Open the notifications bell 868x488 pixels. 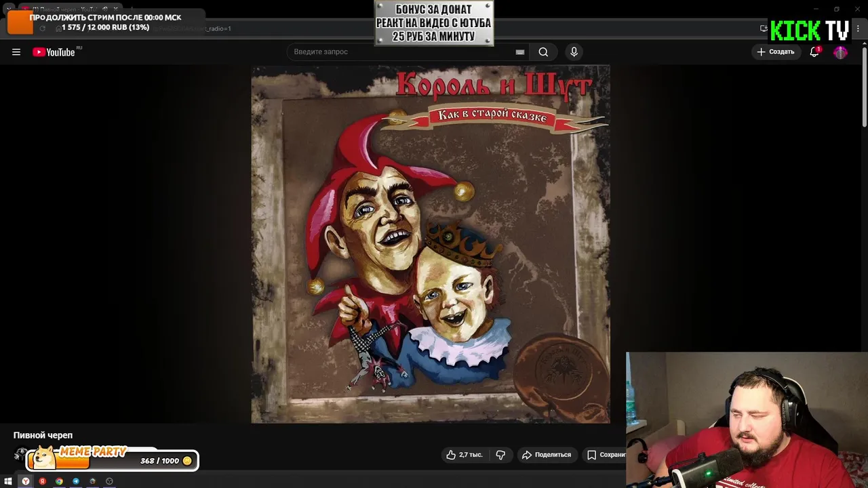click(x=814, y=52)
